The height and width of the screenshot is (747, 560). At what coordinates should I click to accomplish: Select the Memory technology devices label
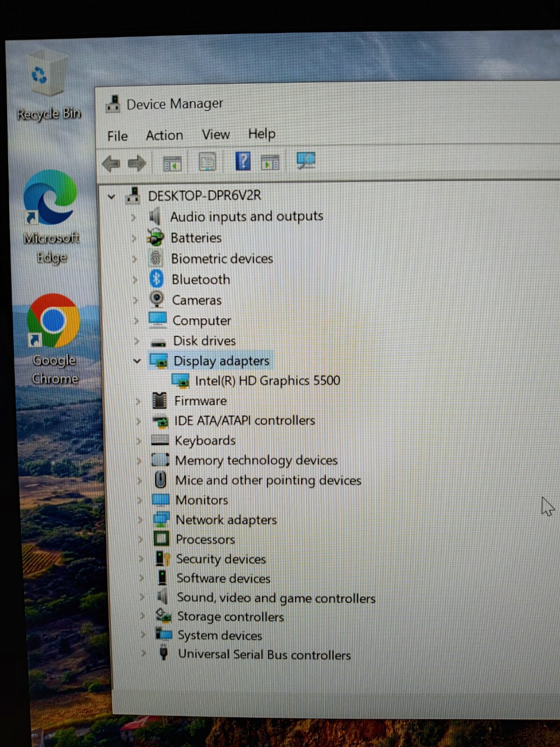click(256, 460)
